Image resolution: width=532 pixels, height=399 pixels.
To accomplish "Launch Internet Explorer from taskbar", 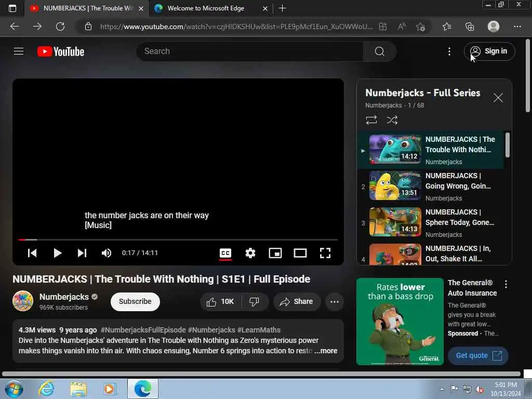I will [x=46, y=389].
